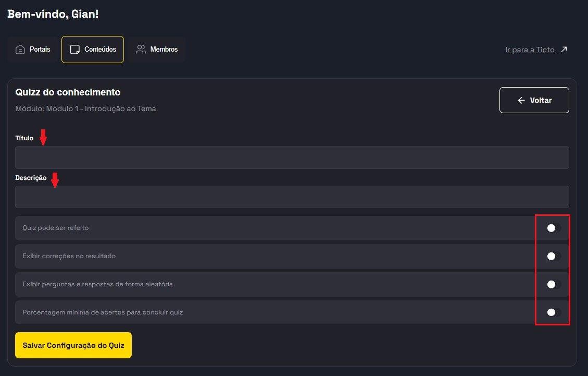Click the note icon on Conteúdos

pos(75,50)
